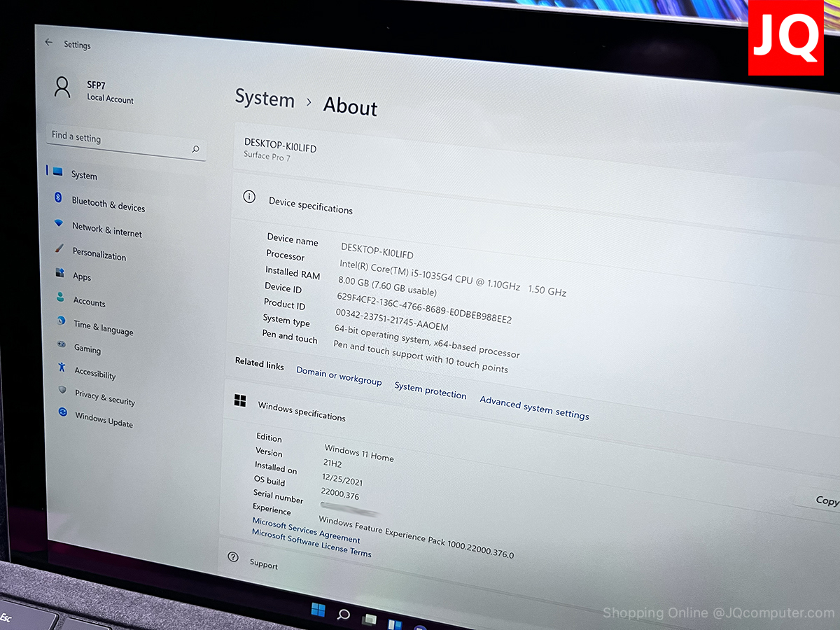
Task: Open the Domain or workgroup link
Action: [x=339, y=375]
